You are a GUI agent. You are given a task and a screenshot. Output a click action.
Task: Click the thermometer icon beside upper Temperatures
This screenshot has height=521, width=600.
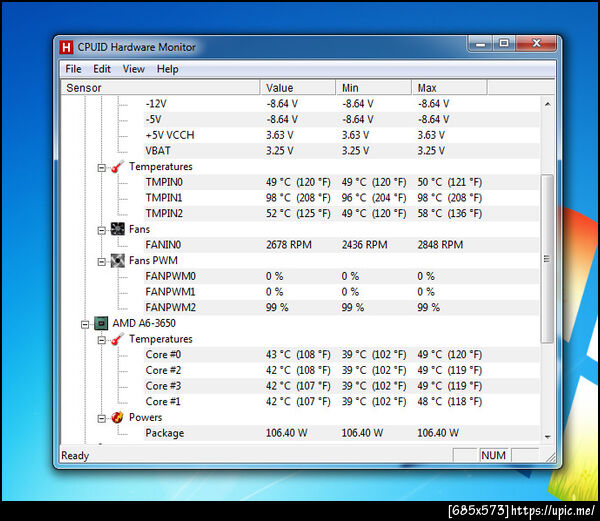(117, 167)
